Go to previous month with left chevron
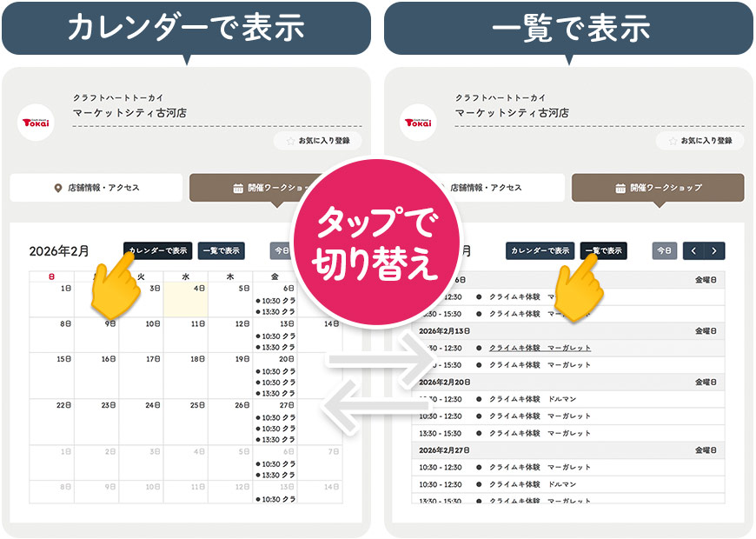 693,250
